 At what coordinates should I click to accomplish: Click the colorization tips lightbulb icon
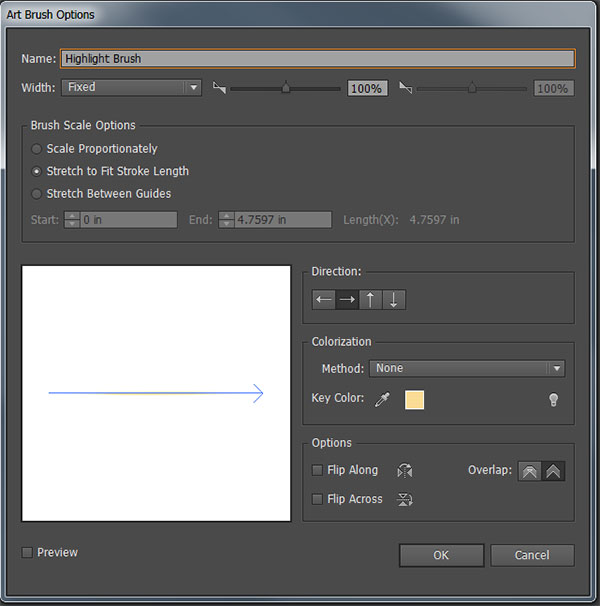click(553, 400)
